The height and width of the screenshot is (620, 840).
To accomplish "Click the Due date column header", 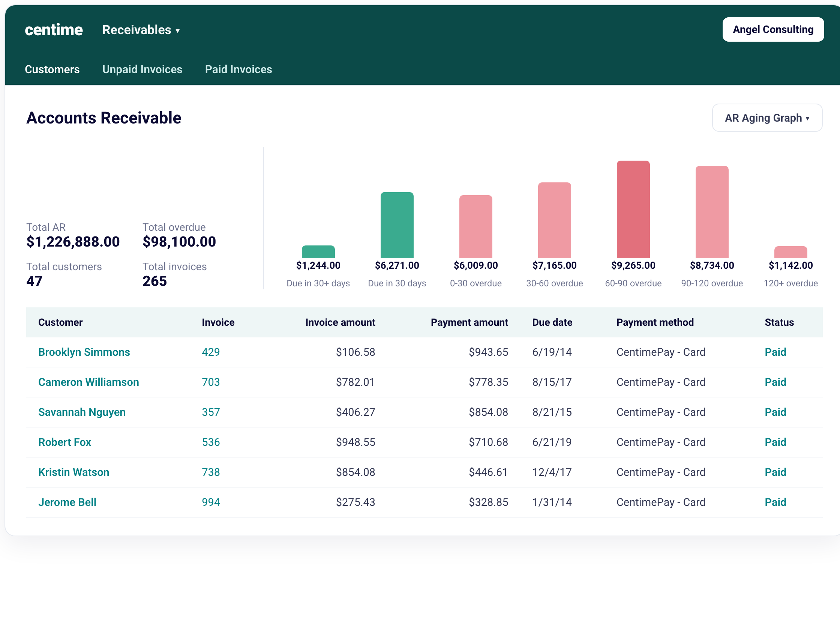I will (552, 322).
